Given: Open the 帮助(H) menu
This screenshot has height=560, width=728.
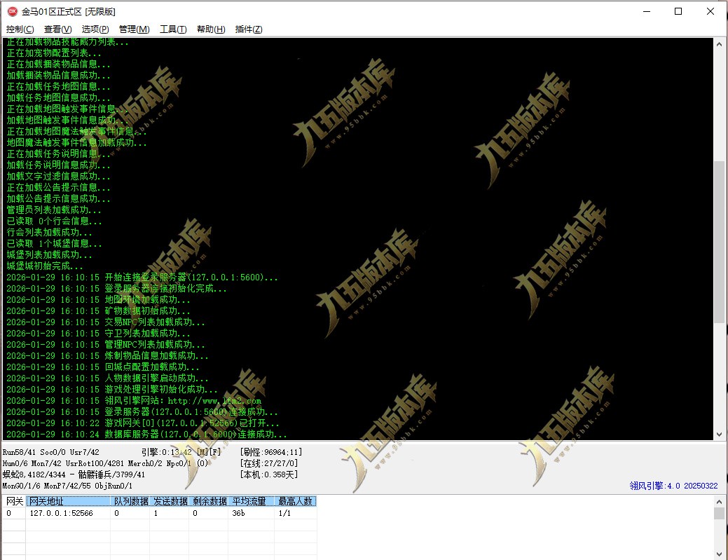Looking at the screenshot, I should [211, 29].
